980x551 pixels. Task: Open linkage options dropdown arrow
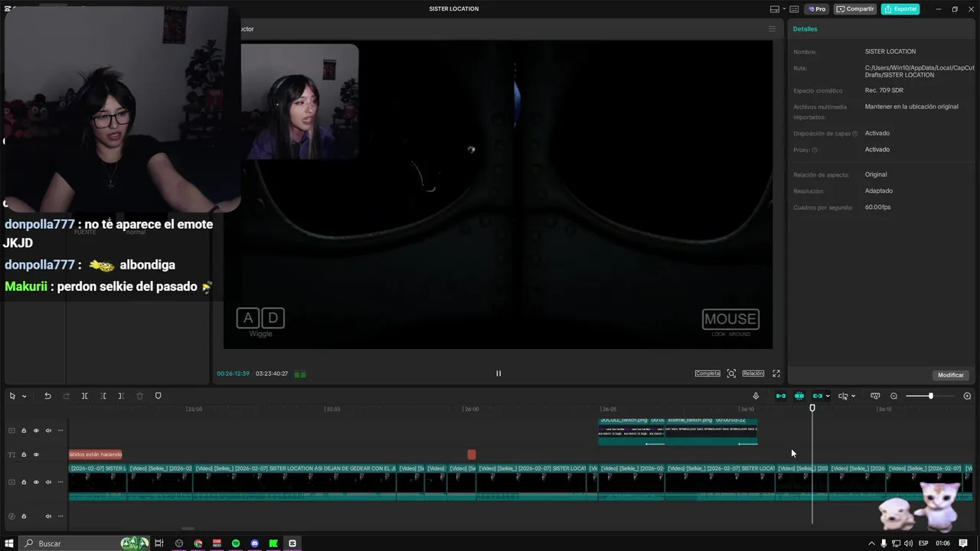[828, 396]
